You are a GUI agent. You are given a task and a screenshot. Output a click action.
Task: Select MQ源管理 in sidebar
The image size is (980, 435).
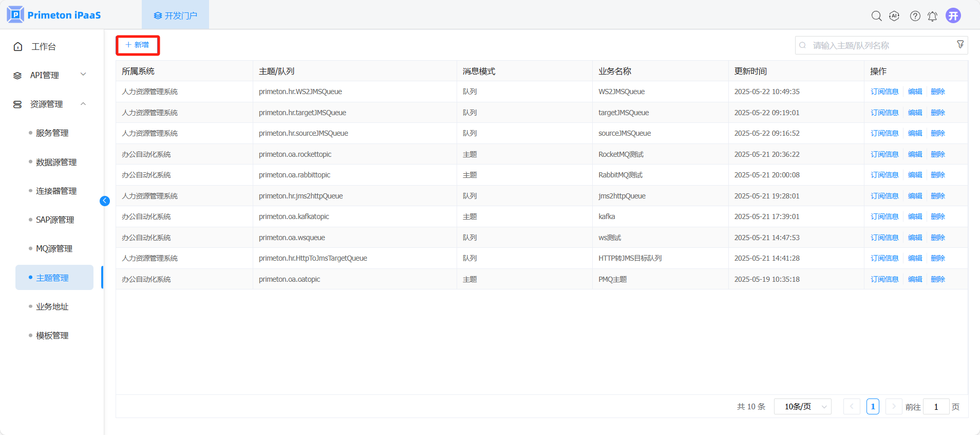(x=54, y=248)
